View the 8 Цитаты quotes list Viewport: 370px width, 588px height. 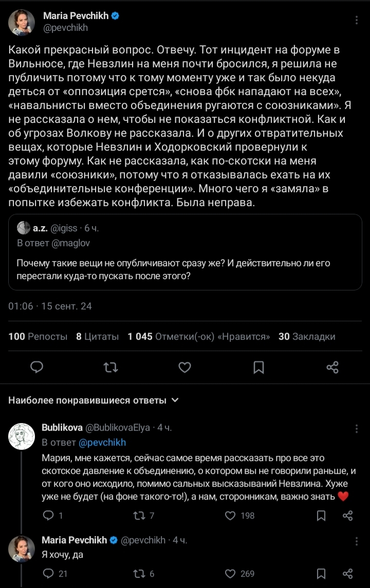tap(97, 337)
